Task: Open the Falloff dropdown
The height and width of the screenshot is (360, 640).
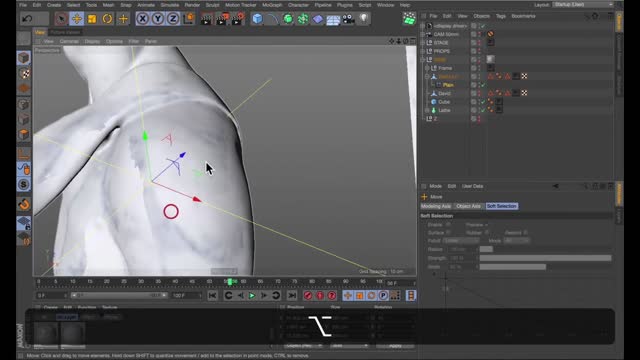Action: pyautogui.click(x=461, y=241)
